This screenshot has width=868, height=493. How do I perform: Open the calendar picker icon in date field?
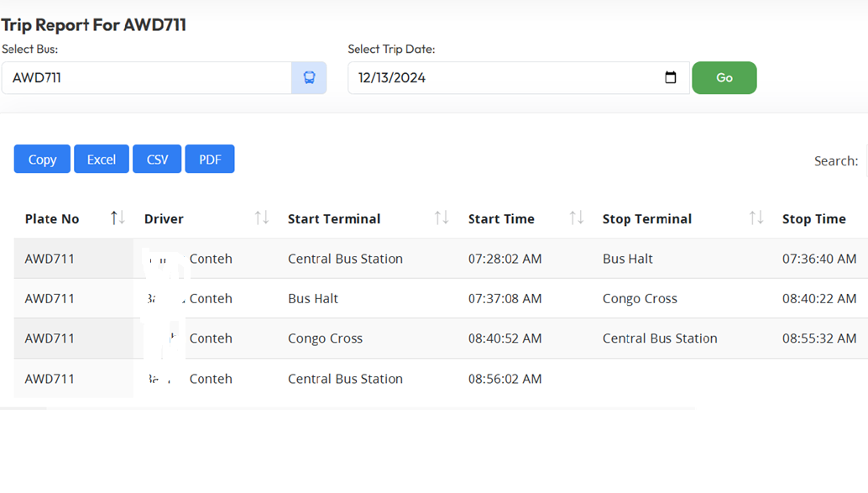670,78
